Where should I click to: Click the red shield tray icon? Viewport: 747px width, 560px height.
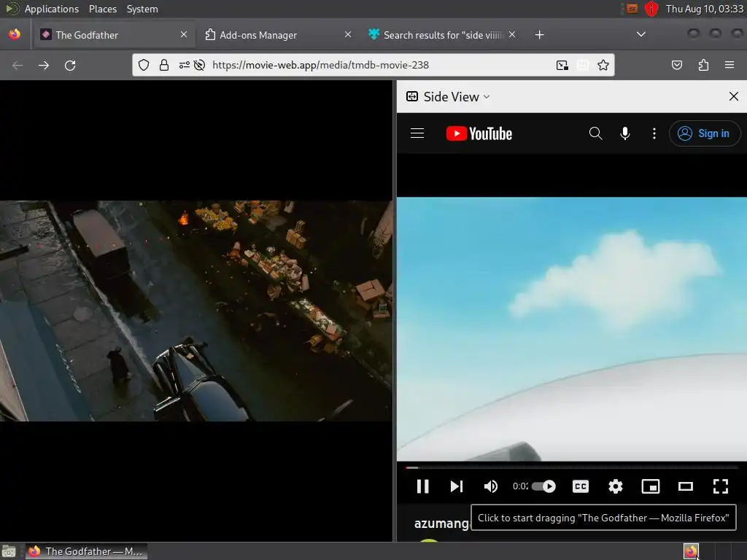[651, 9]
